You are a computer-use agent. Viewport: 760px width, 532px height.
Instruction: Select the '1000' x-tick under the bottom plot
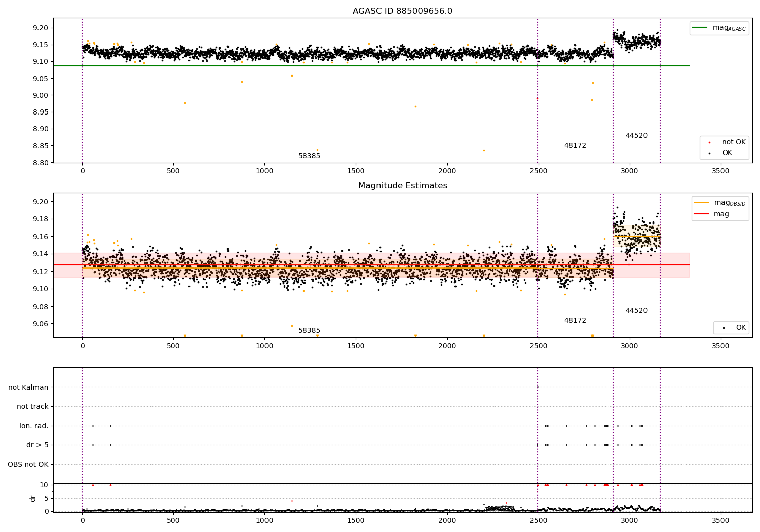(x=264, y=521)
